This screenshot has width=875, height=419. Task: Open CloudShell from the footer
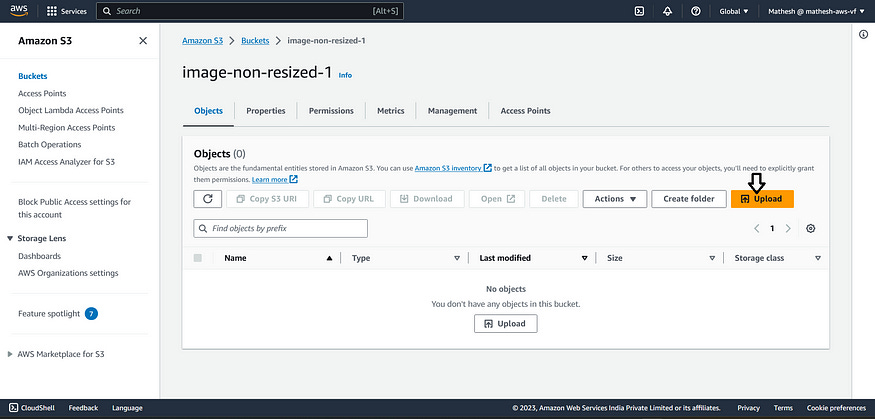pos(32,408)
